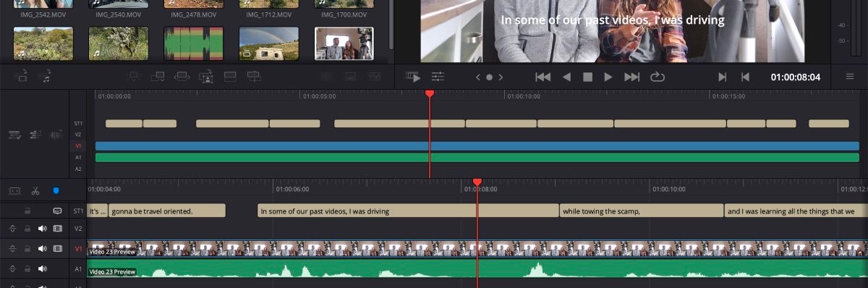
Task: Toggle loop playback
Action: pos(657,77)
